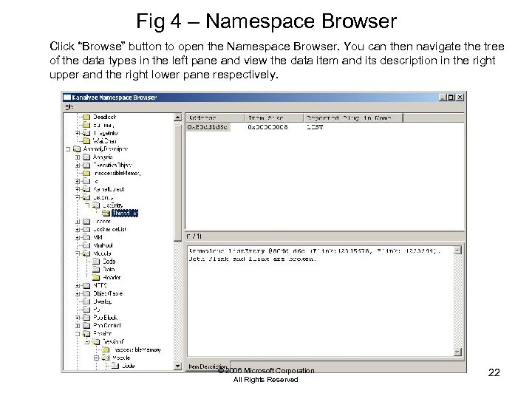
Task: Click inside the anomaly description text area
Action: 321,300
